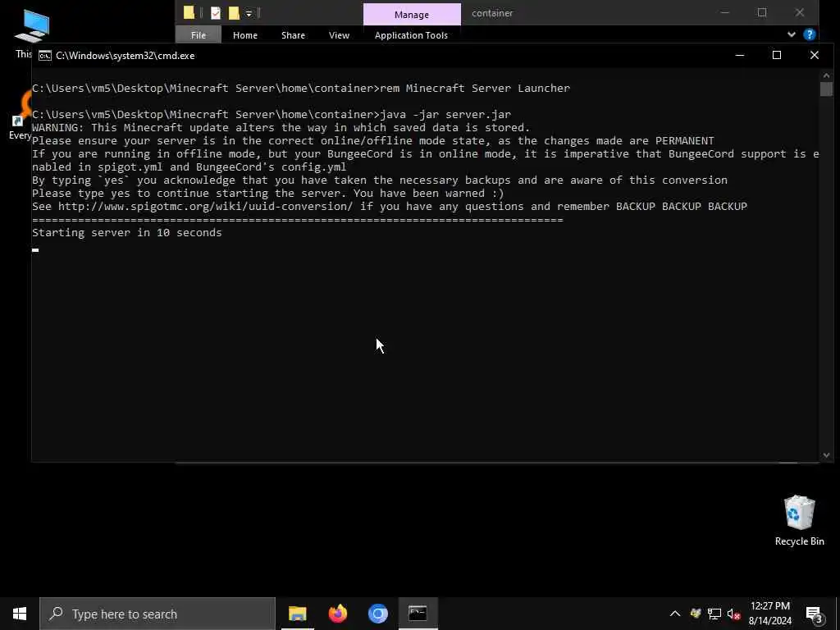Open the notification center icon
Image resolution: width=840 pixels, height=630 pixels.
[x=814, y=614]
